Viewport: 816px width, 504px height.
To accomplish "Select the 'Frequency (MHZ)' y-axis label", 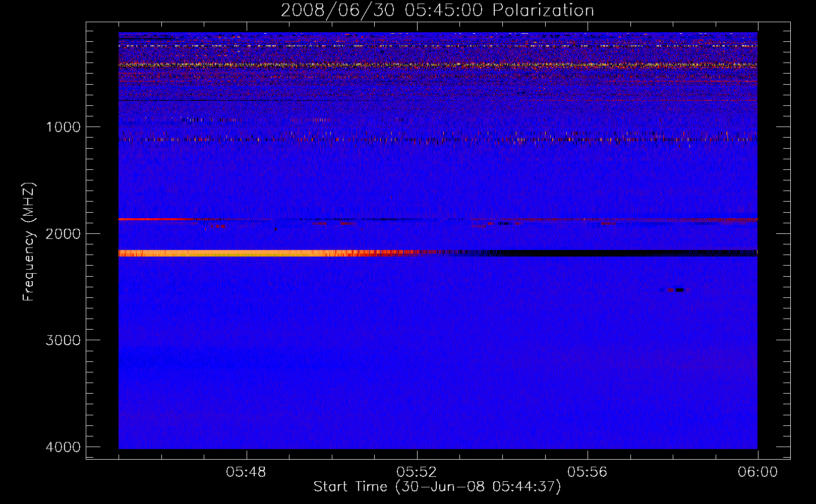I will tap(29, 242).
